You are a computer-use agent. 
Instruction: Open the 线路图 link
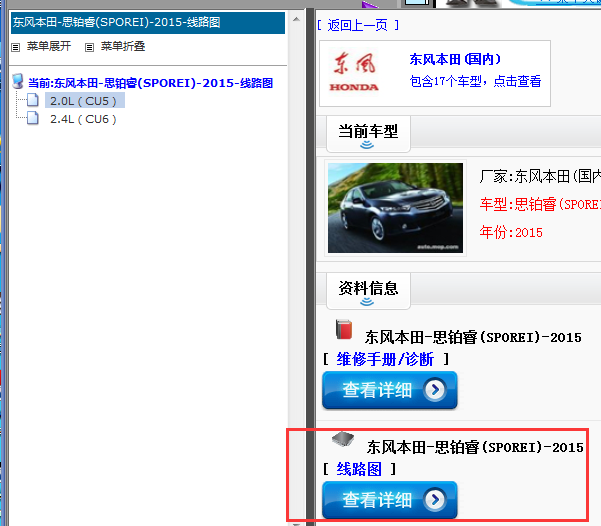[359, 469]
